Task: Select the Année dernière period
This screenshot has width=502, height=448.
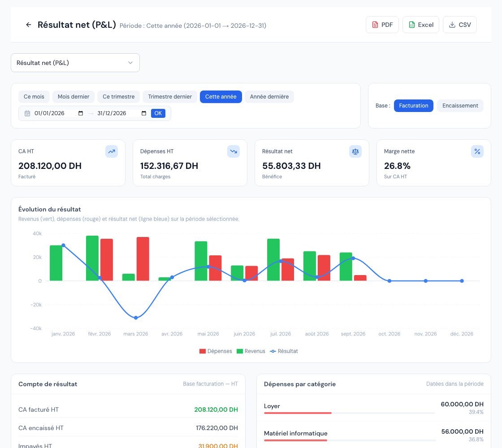Action: click(269, 97)
